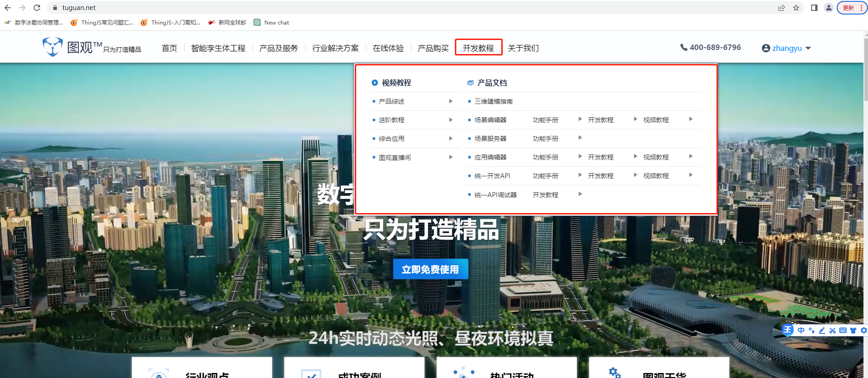Open the 开发教程 navigation menu item

click(478, 48)
